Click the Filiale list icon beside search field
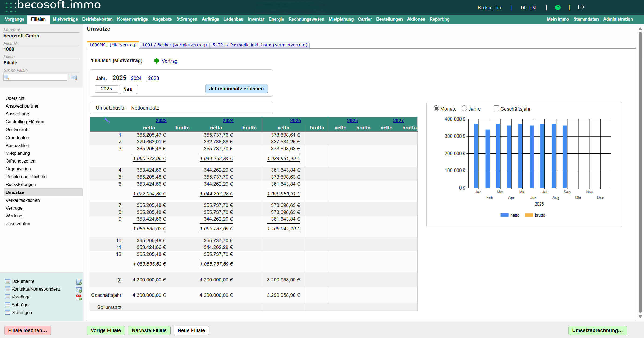The height and width of the screenshot is (338, 644). pos(74,78)
